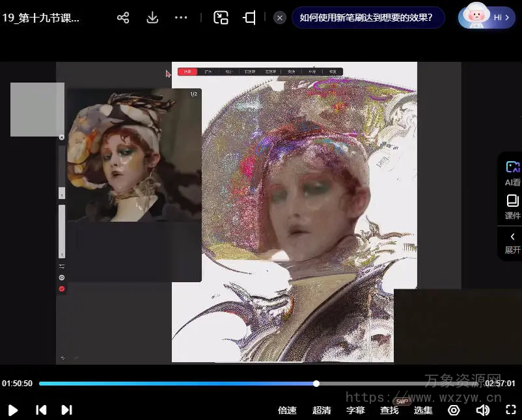Toggle fullscreen mode

point(511,410)
